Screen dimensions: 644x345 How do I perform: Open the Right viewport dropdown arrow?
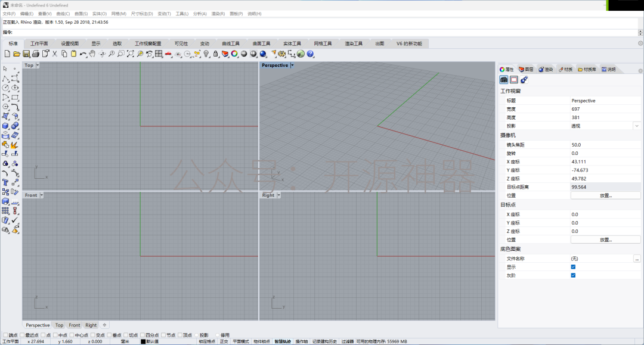278,195
